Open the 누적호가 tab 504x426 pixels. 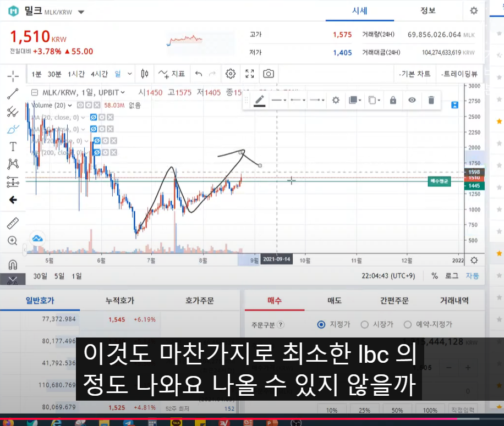120,301
